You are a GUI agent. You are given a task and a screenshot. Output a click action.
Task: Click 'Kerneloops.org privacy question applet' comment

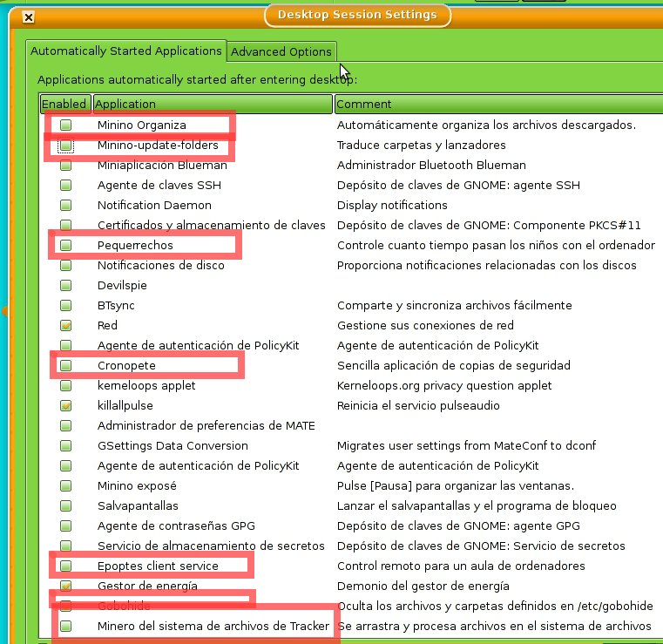pos(444,386)
